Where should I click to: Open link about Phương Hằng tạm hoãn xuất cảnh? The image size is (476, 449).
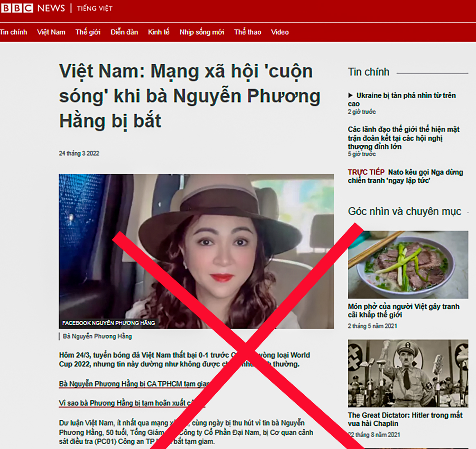[123, 403]
